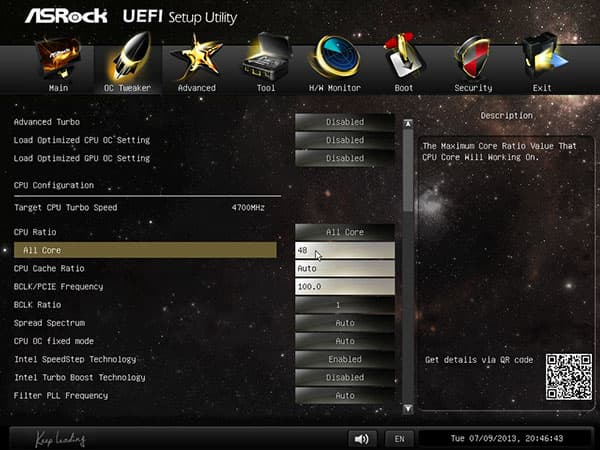Select the BCLK Ratio label
Screen dimensions: 600x450
37,305
